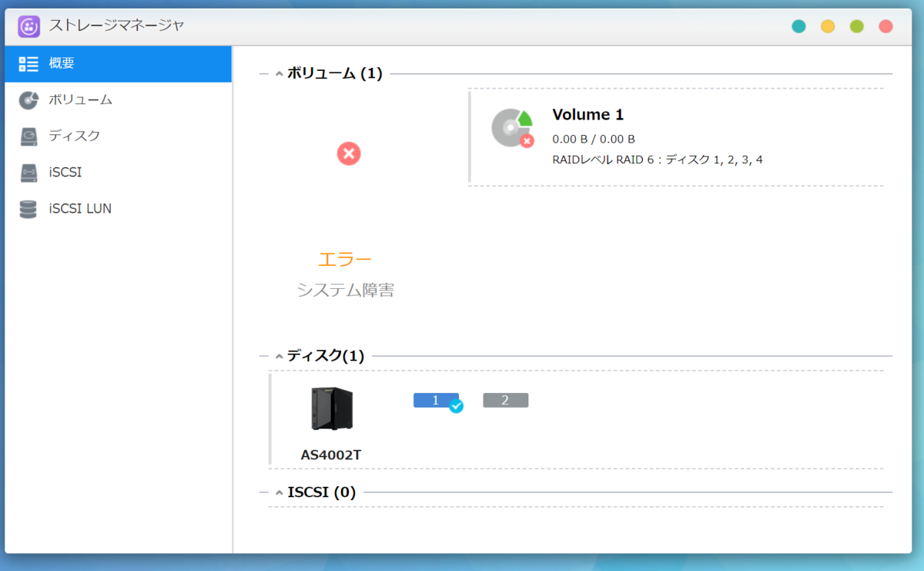
Task: Select disk slot 2 indicator
Action: [505, 400]
